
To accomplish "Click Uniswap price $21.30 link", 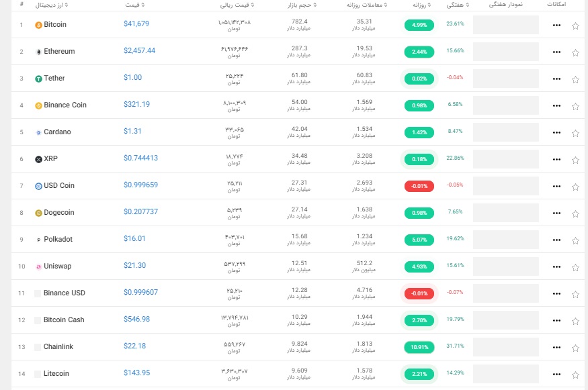I will click(x=134, y=265).
